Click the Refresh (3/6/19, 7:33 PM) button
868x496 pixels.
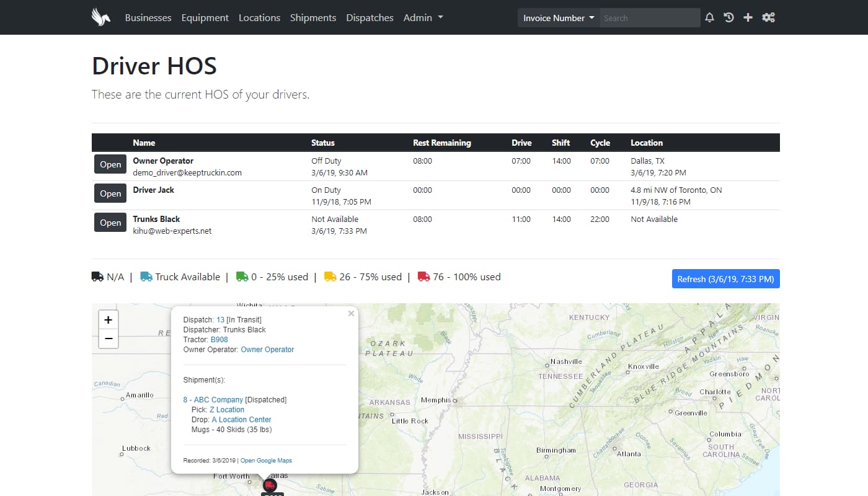tap(725, 279)
